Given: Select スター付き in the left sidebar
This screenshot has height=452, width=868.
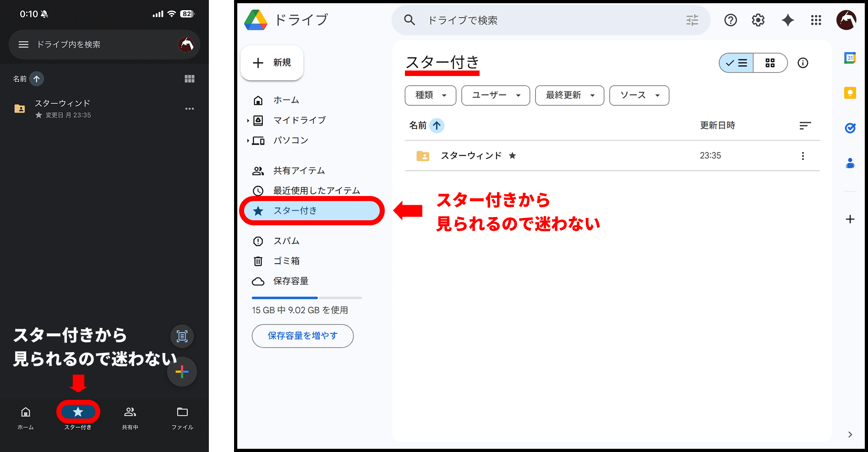Looking at the screenshot, I should coord(311,211).
